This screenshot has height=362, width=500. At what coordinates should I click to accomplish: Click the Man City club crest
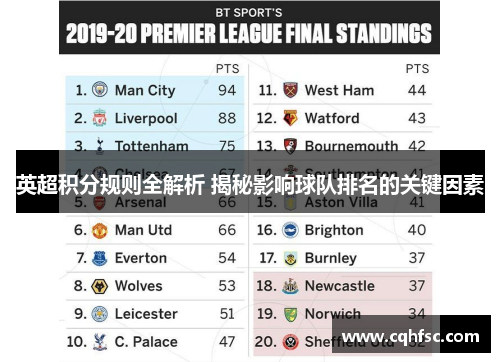100,90
